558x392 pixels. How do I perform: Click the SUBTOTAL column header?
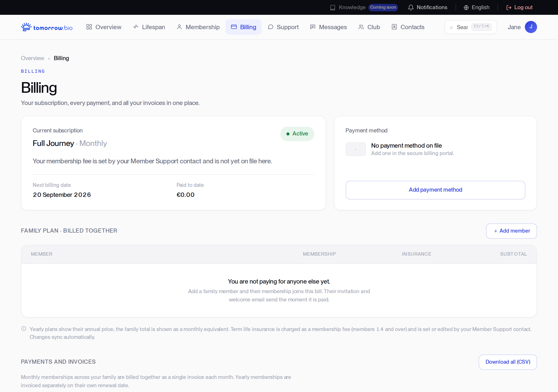coord(513,254)
